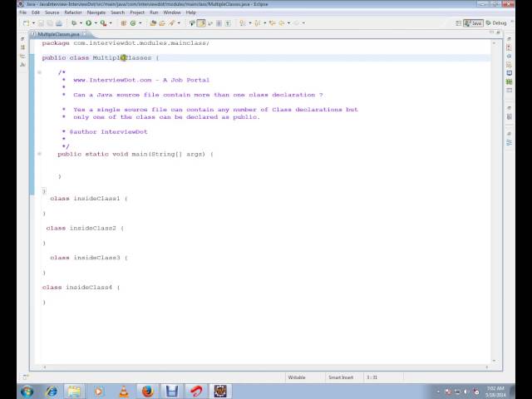Collapse the Javadoc comment block fold marker
This screenshot has height=399, width=532.
[39, 72]
